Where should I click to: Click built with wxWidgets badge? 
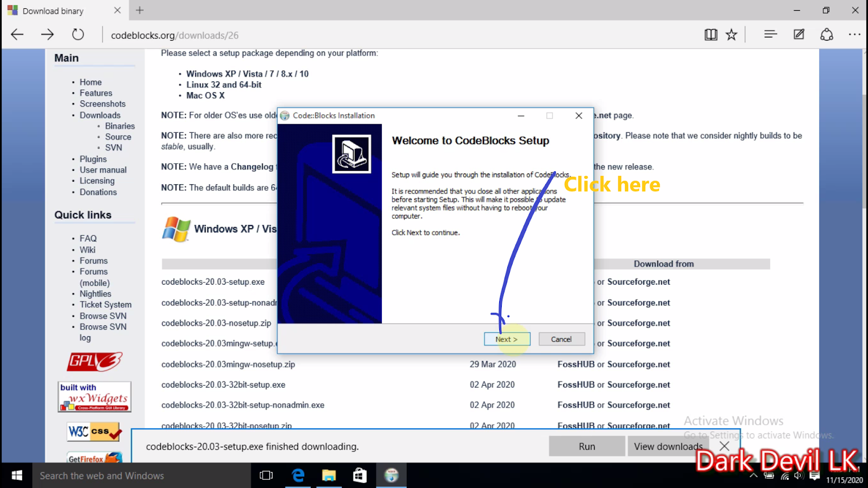(x=94, y=397)
